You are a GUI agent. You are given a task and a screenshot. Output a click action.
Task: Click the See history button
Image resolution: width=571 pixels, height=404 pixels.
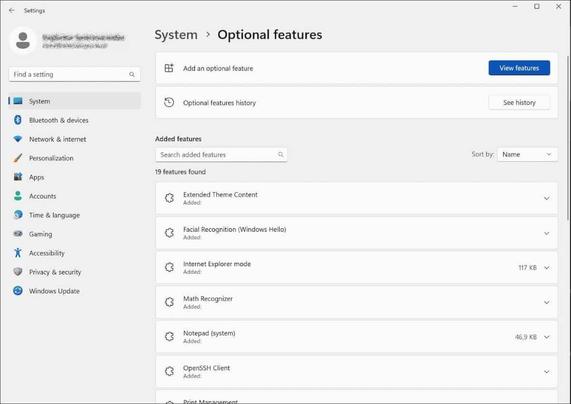coord(519,102)
